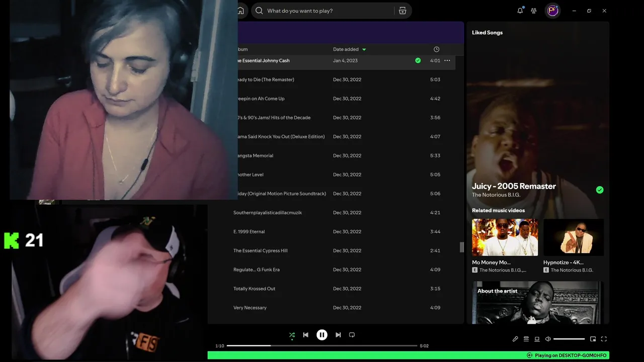Open album The Essential Cypress Hill
Image resolution: width=644 pixels, height=362 pixels.
coord(261,251)
